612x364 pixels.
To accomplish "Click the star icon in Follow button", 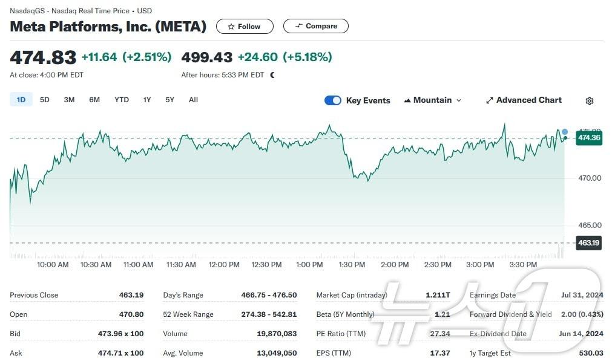I will [x=231, y=27].
